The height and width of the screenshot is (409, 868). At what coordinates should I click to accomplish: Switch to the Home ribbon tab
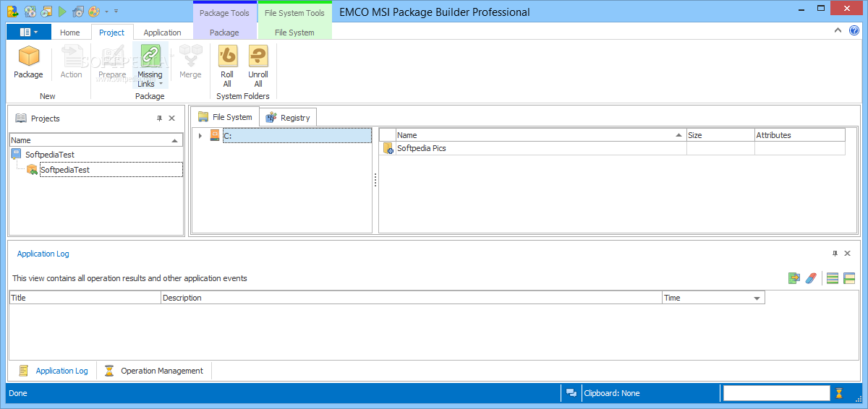(x=70, y=33)
